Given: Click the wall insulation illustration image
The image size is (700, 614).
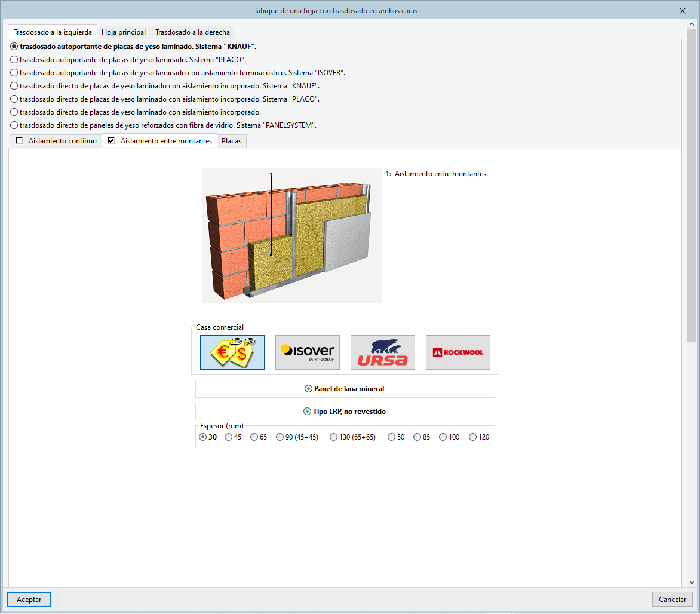Looking at the screenshot, I should (292, 235).
